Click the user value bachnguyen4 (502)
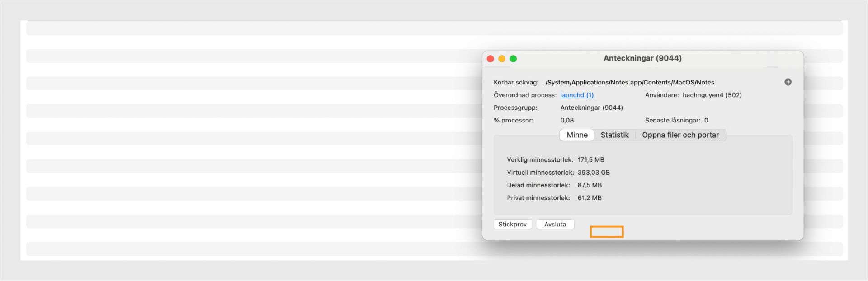868x281 pixels. [712, 95]
